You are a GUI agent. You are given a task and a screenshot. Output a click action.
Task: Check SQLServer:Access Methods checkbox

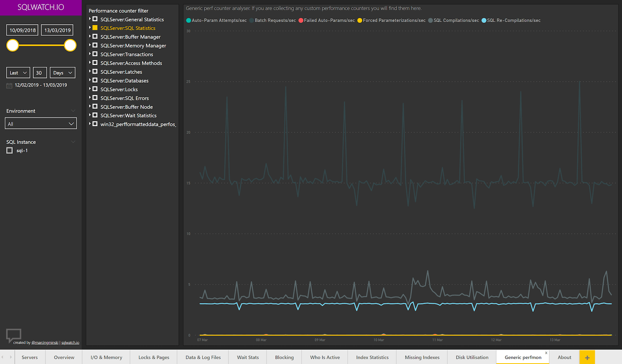click(95, 63)
